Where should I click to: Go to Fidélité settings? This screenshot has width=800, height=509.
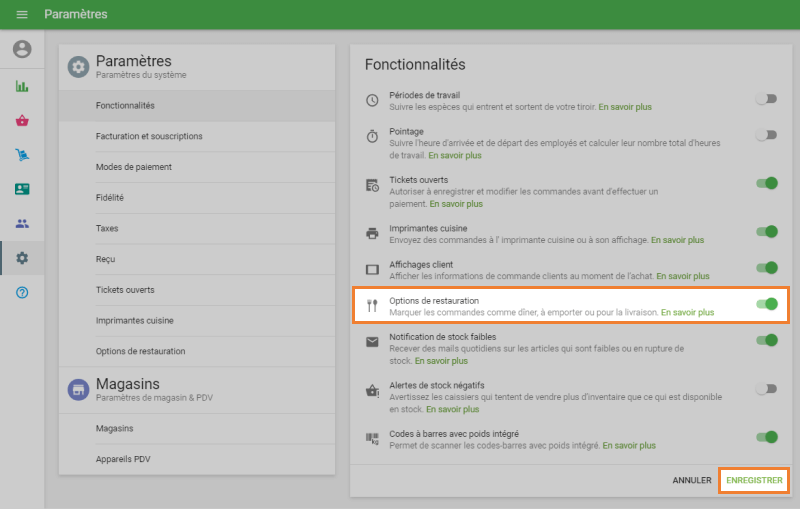point(197,197)
